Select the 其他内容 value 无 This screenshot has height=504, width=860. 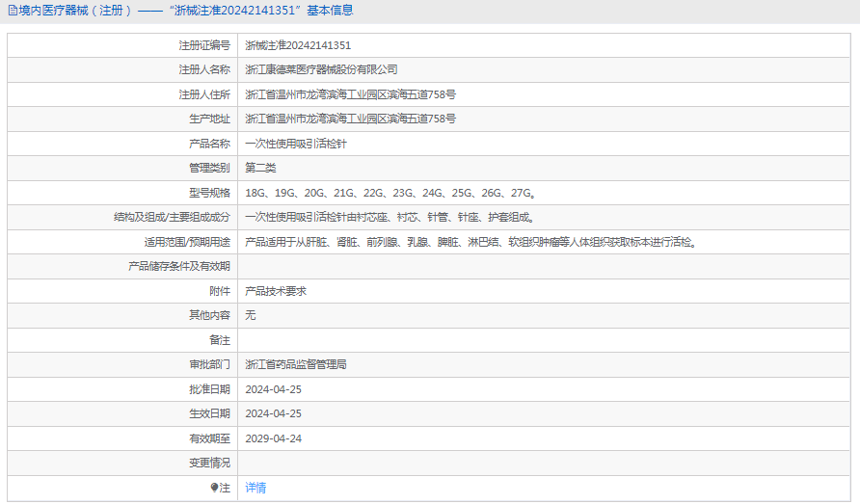click(250, 315)
